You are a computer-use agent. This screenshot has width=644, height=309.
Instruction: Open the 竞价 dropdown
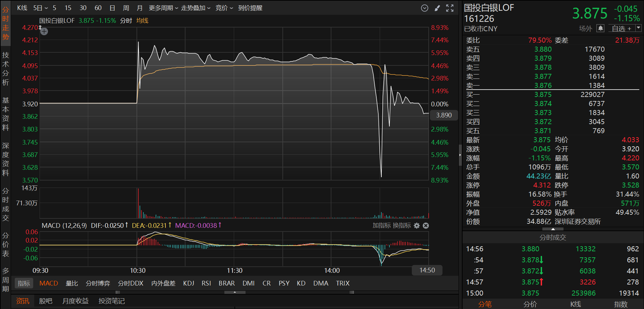[224, 8]
